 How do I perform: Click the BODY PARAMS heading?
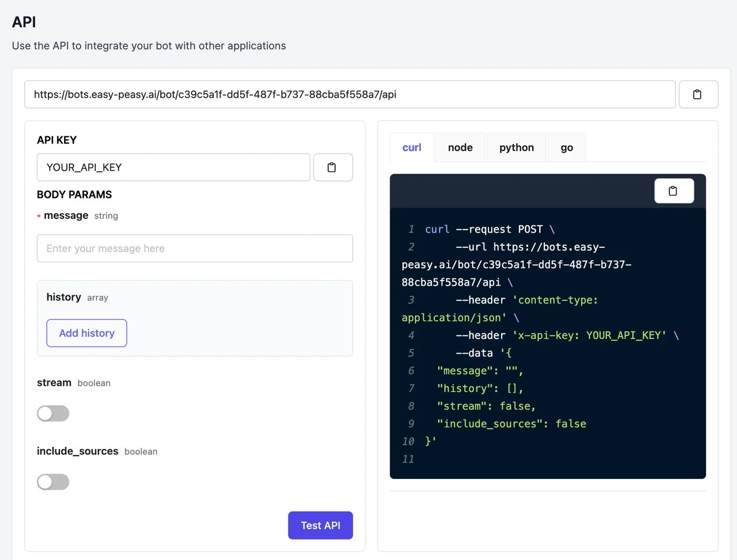74,195
